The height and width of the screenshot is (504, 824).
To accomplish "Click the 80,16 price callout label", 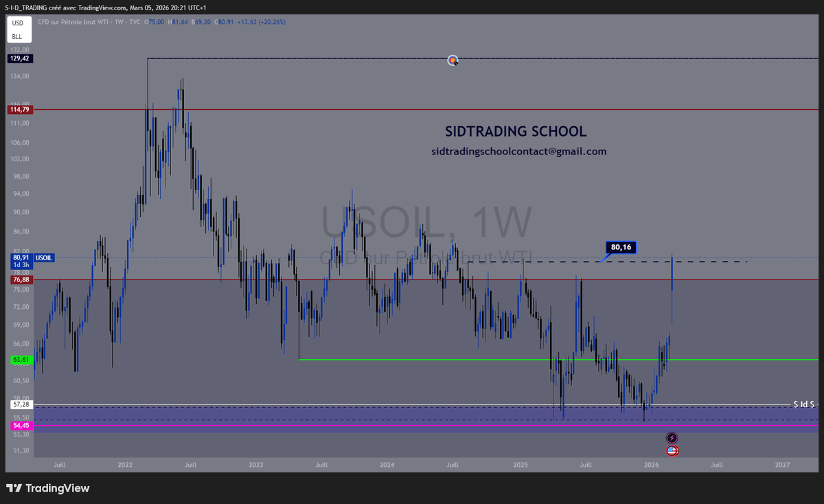I will 621,247.
